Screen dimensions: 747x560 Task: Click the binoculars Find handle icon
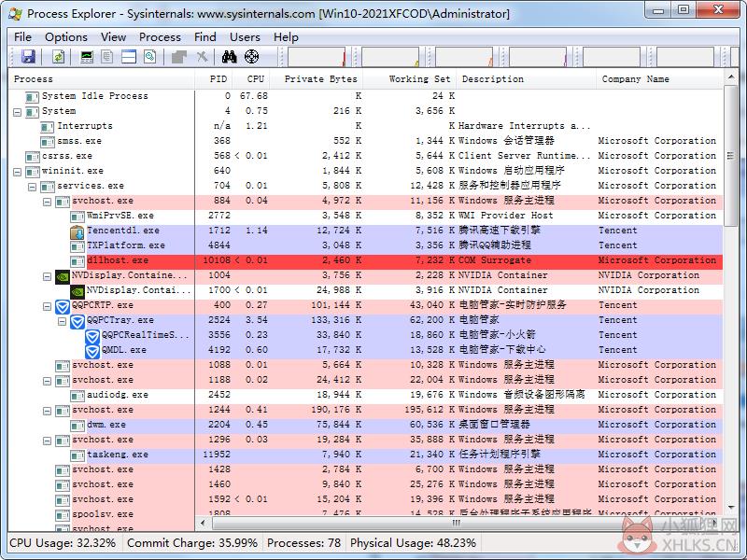point(229,57)
